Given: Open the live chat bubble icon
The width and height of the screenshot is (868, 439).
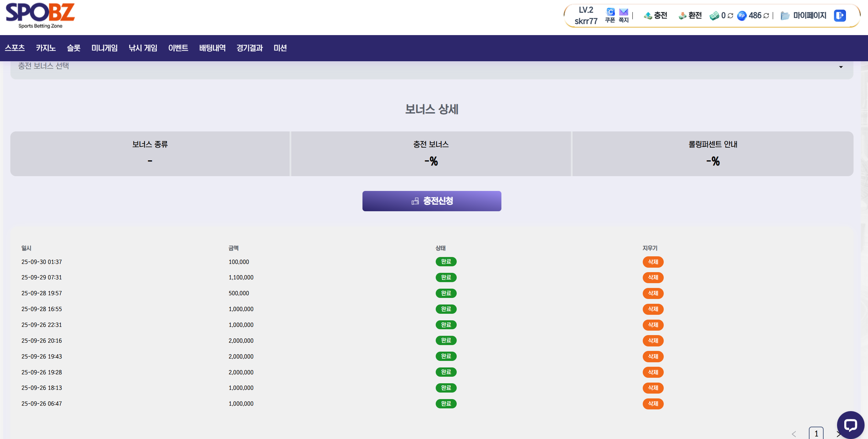Looking at the screenshot, I should pyautogui.click(x=850, y=425).
